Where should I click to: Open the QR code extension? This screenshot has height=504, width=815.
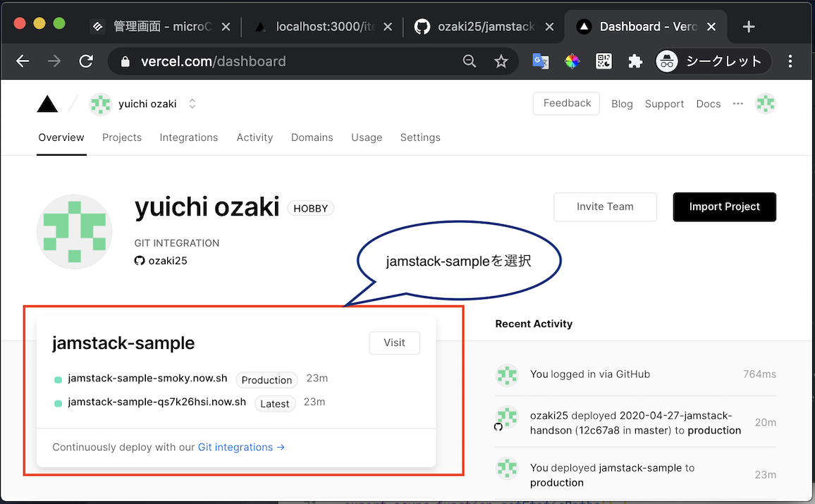[603, 61]
